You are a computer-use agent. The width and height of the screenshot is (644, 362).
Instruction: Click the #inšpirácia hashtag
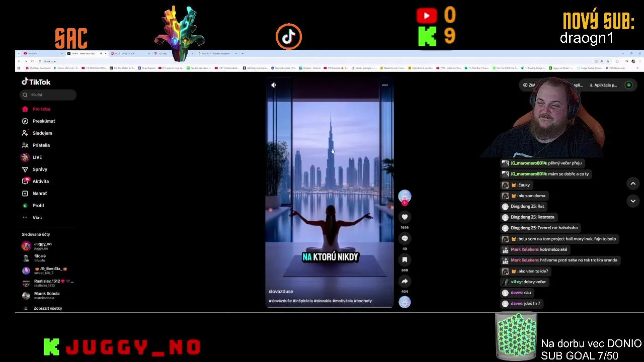click(x=302, y=301)
